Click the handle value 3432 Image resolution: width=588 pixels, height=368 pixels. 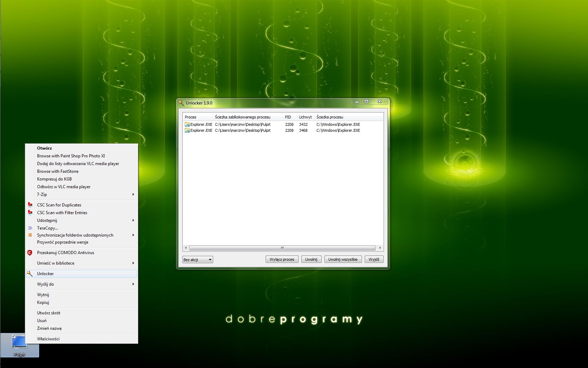pyautogui.click(x=303, y=124)
